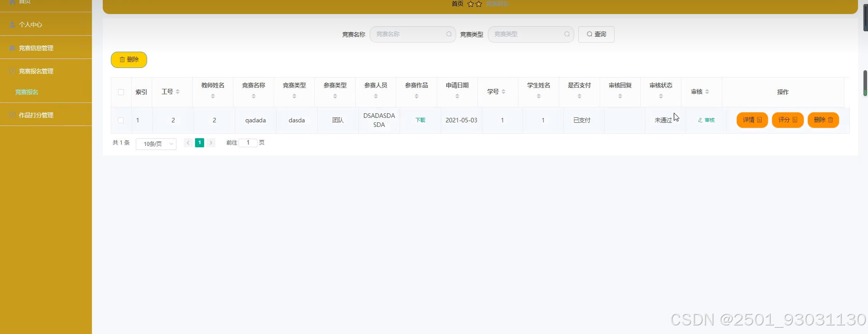The width and height of the screenshot is (868, 334).
Task: Click the 操作 column header
Action: 783,92
